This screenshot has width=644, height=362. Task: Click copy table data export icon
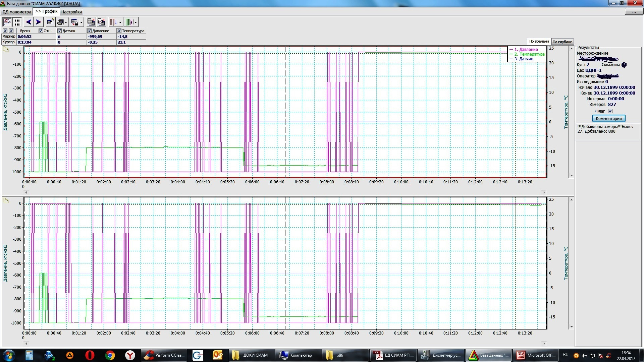point(91,22)
